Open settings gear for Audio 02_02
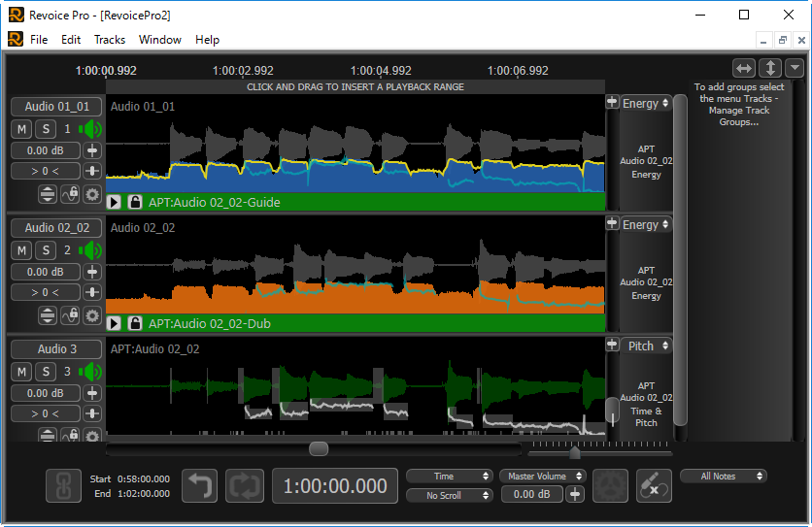The width and height of the screenshot is (812, 527). coord(92,315)
